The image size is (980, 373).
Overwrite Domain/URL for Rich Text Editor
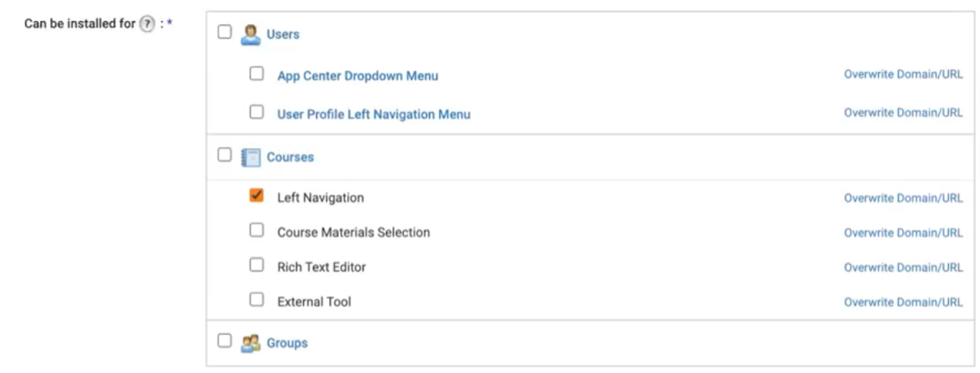coord(903,268)
